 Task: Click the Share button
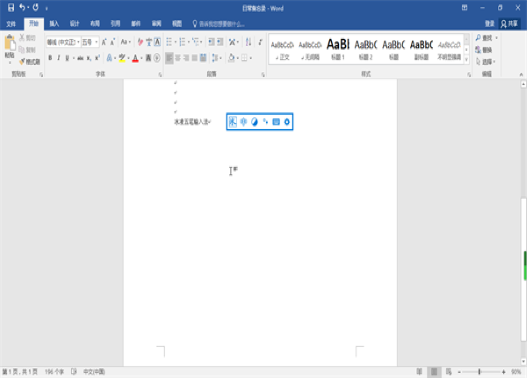point(509,24)
